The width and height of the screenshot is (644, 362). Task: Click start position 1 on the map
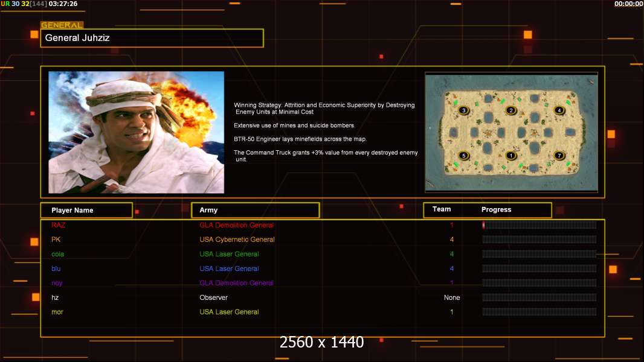[511, 156]
